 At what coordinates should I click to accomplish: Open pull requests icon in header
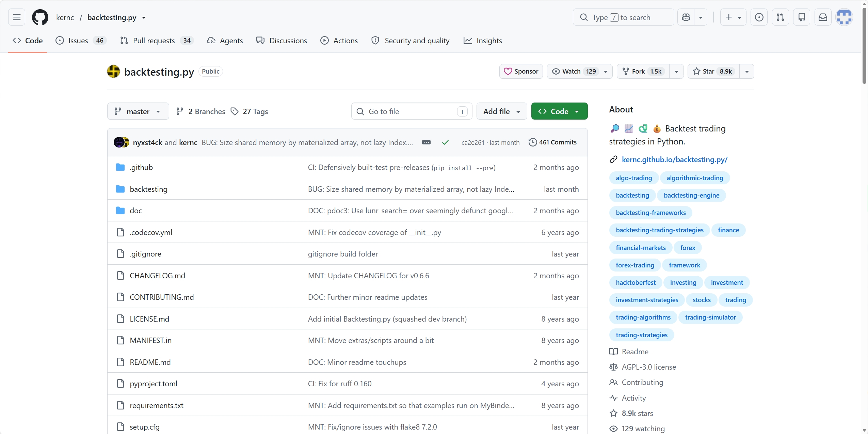781,17
